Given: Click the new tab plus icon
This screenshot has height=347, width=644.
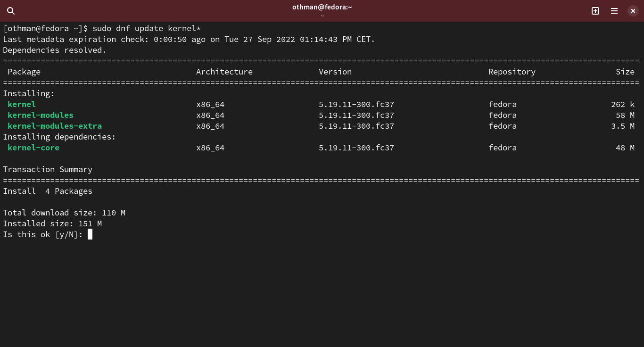Looking at the screenshot, I should pyautogui.click(x=595, y=11).
